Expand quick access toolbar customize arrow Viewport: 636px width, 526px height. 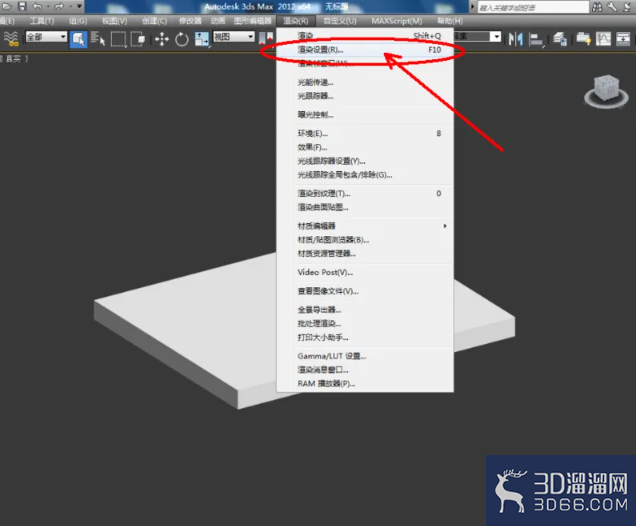click(80, 6)
